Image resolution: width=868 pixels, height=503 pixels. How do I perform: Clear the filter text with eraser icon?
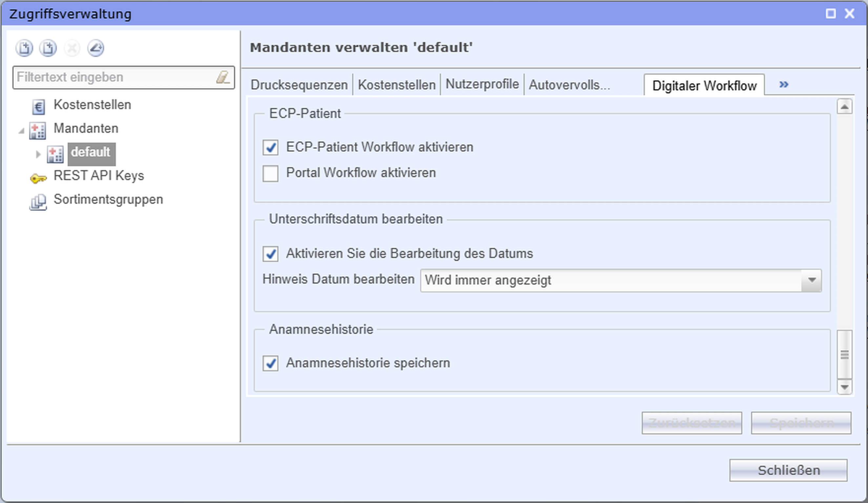[x=223, y=77]
